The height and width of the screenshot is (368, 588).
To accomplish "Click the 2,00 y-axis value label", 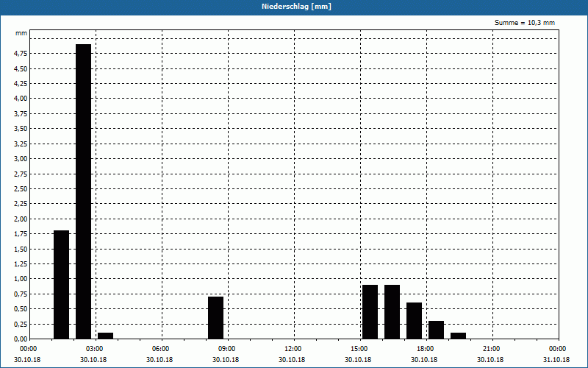I will (x=21, y=219).
